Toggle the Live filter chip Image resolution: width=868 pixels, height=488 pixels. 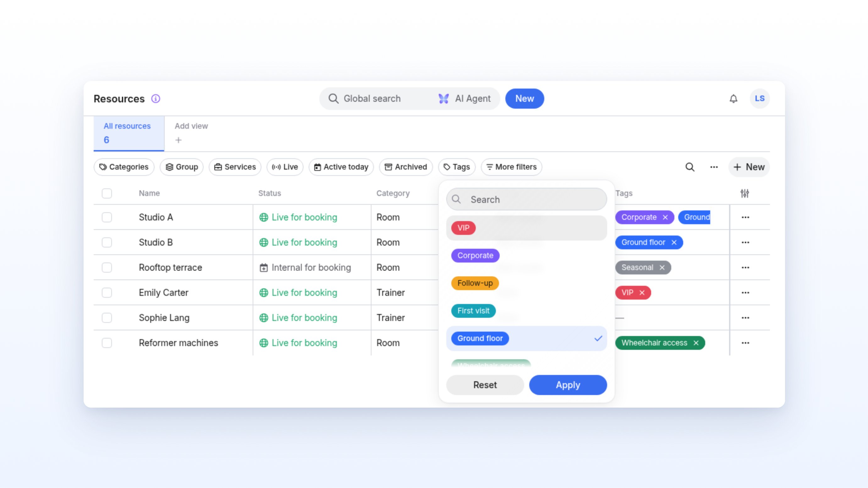point(285,167)
